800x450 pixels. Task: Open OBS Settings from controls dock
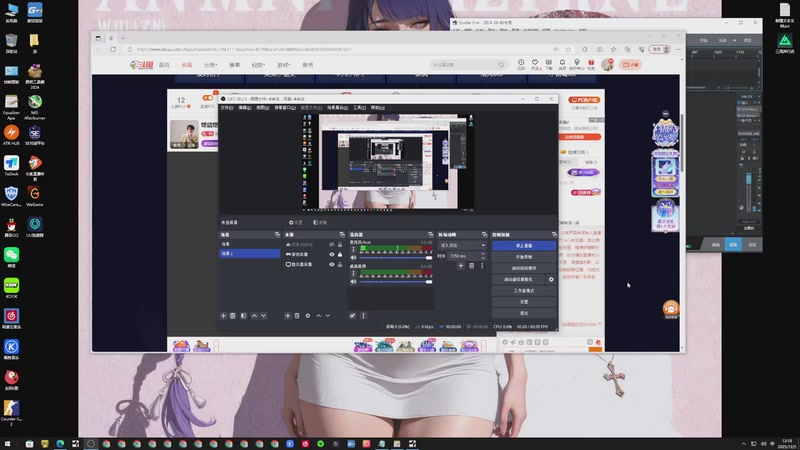tap(524, 302)
